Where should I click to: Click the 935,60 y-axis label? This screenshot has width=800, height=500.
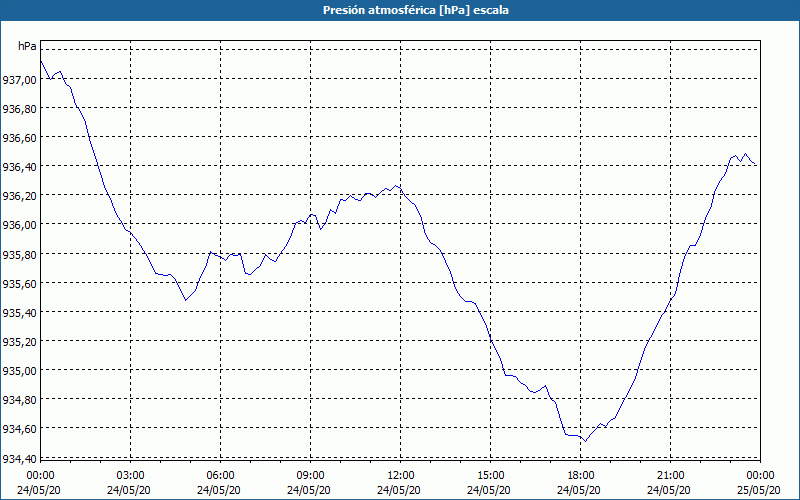click(x=19, y=283)
